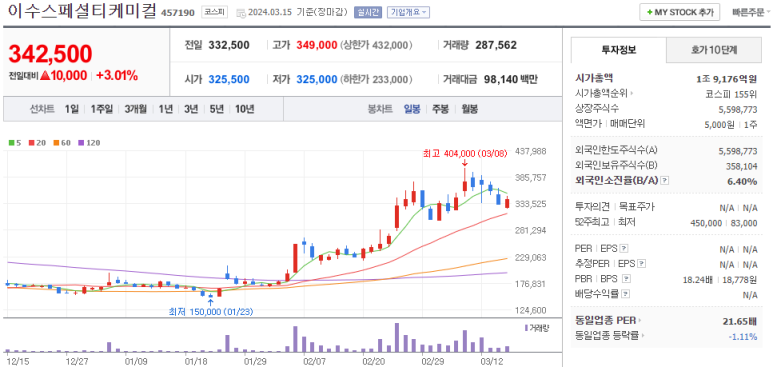
Task: Click the green plus MY STOCK 추가 button
Action: point(679,12)
